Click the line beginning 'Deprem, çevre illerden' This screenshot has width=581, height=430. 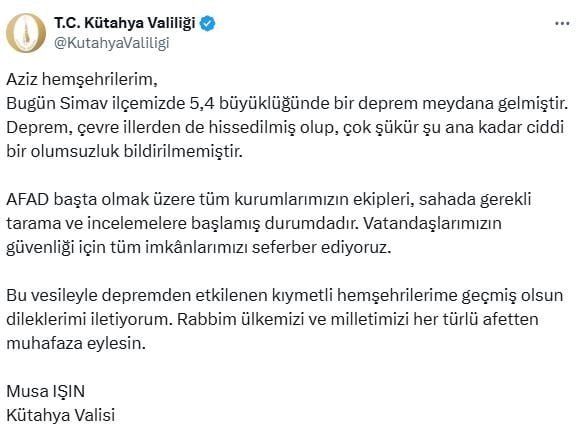click(285, 128)
